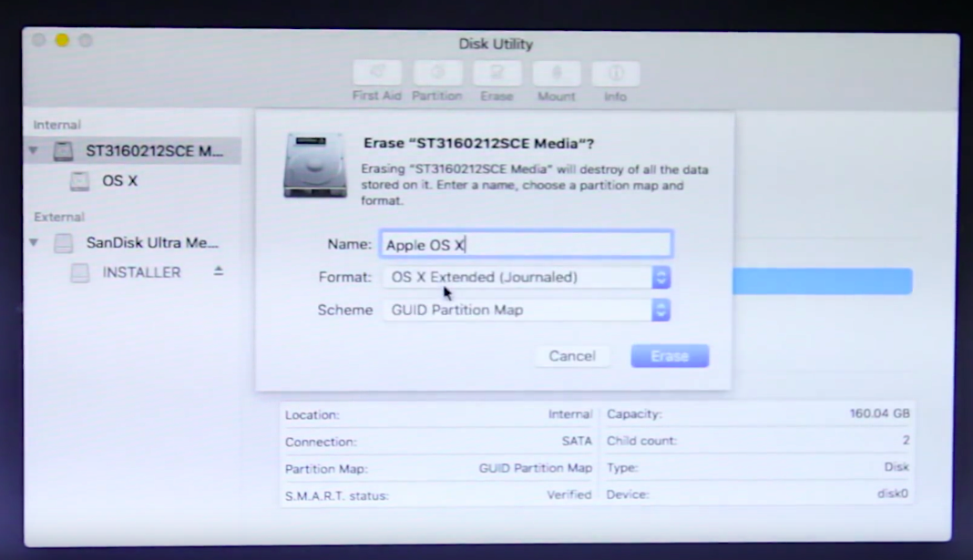Viewport: 973px width, 560px height.
Task: Click the ST3160212SCE Media drive icon in sidebar
Action: (x=63, y=150)
